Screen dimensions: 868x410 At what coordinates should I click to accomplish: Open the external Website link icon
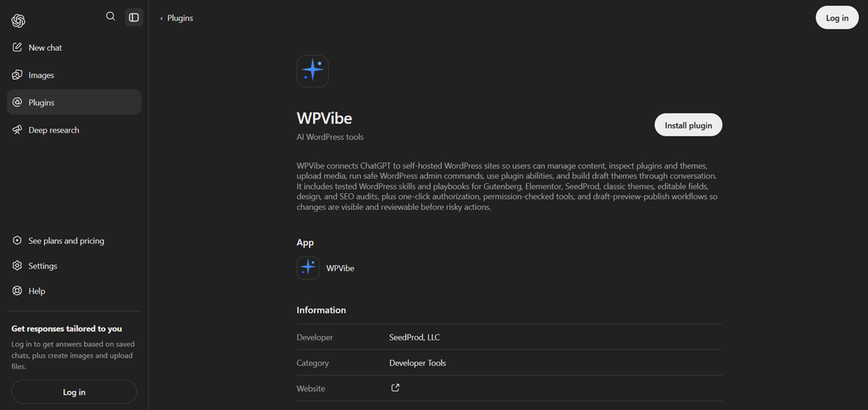pyautogui.click(x=395, y=388)
